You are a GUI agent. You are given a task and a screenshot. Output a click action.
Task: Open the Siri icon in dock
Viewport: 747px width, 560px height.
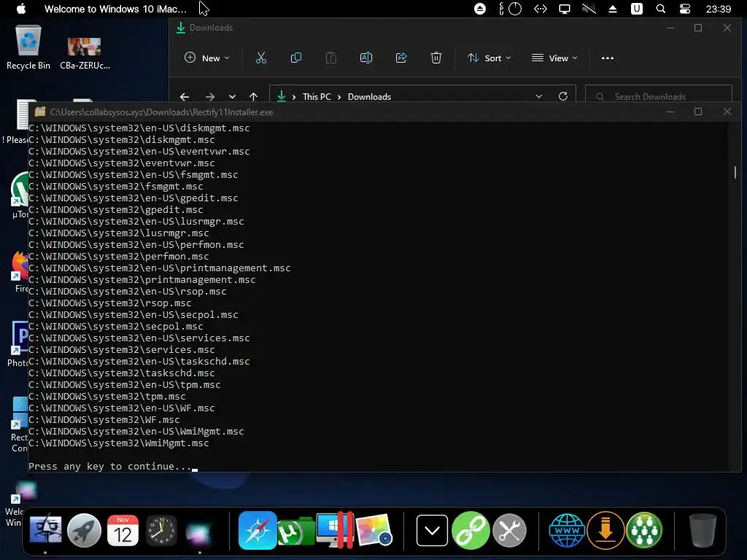click(x=198, y=532)
